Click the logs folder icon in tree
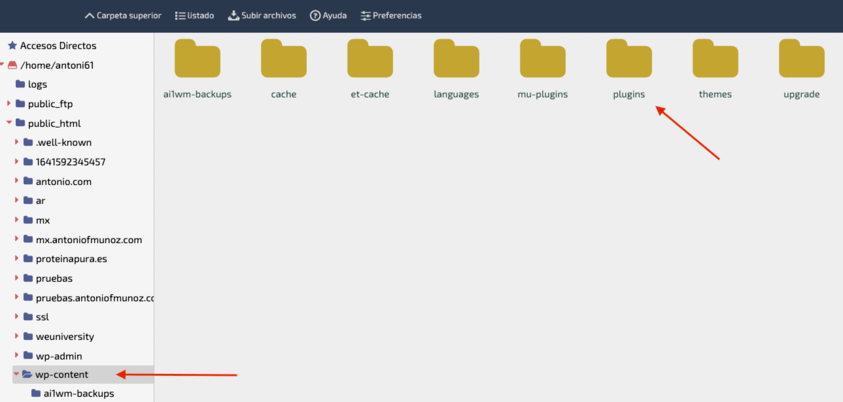This screenshot has height=402, width=843. click(x=20, y=84)
